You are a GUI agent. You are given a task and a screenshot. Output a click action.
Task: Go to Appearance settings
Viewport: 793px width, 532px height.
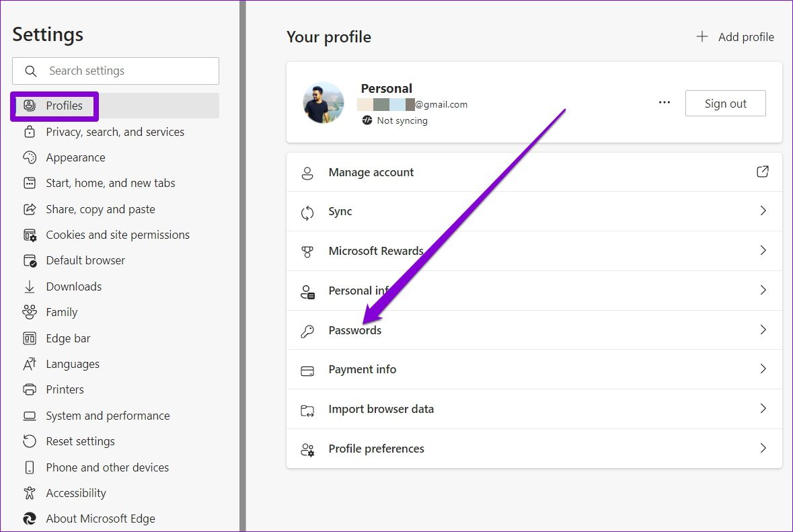point(116,157)
